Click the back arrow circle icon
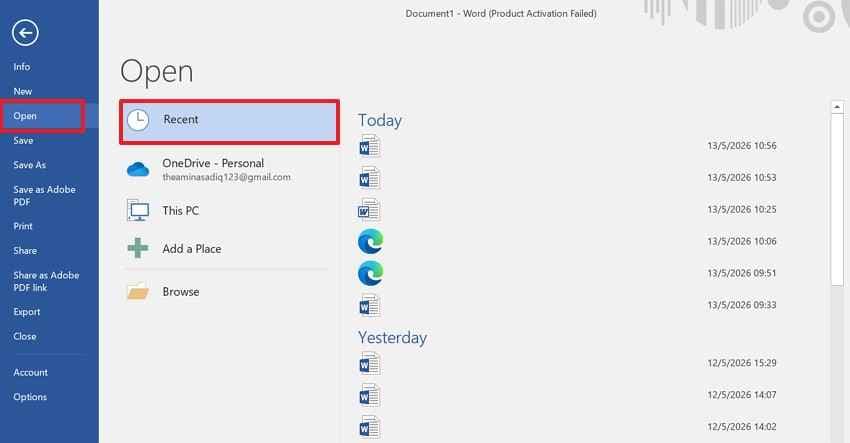 click(25, 33)
